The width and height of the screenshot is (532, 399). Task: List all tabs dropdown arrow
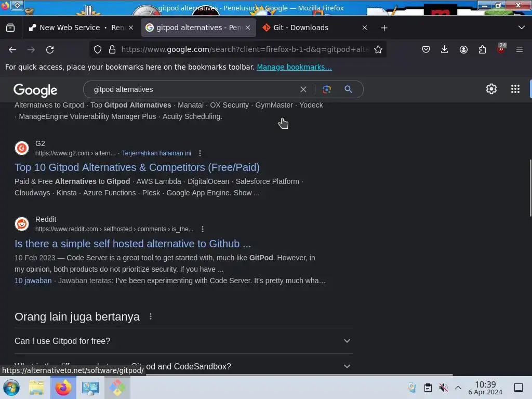(x=522, y=28)
